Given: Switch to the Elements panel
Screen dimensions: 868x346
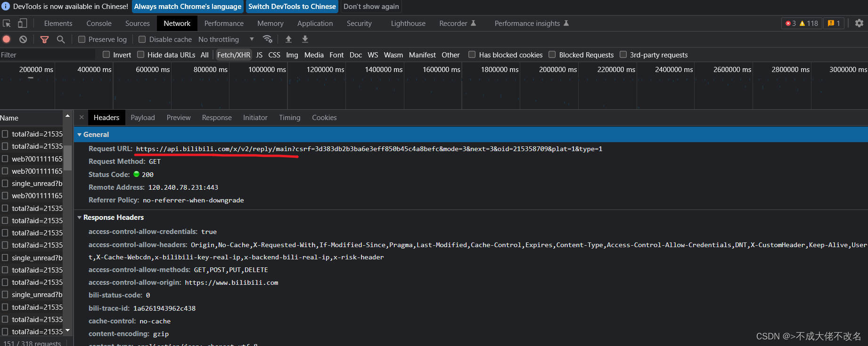Looking at the screenshot, I should pyautogui.click(x=58, y=24).
